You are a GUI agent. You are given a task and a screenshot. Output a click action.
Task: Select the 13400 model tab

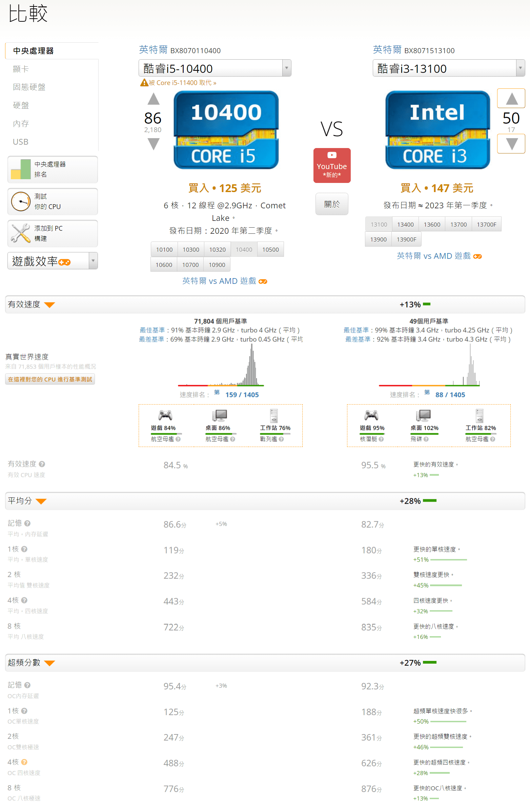pos(405,225)
